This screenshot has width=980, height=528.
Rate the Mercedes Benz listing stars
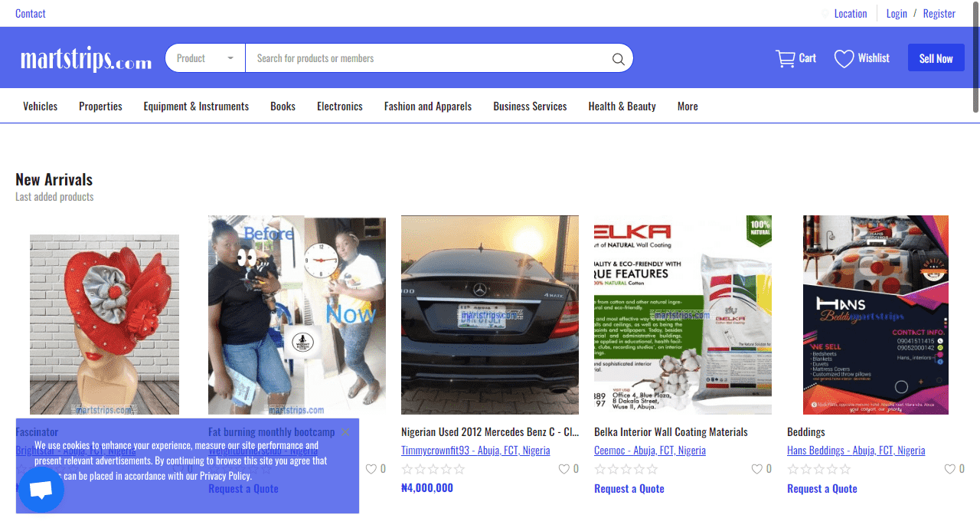(x=433, y=469)
